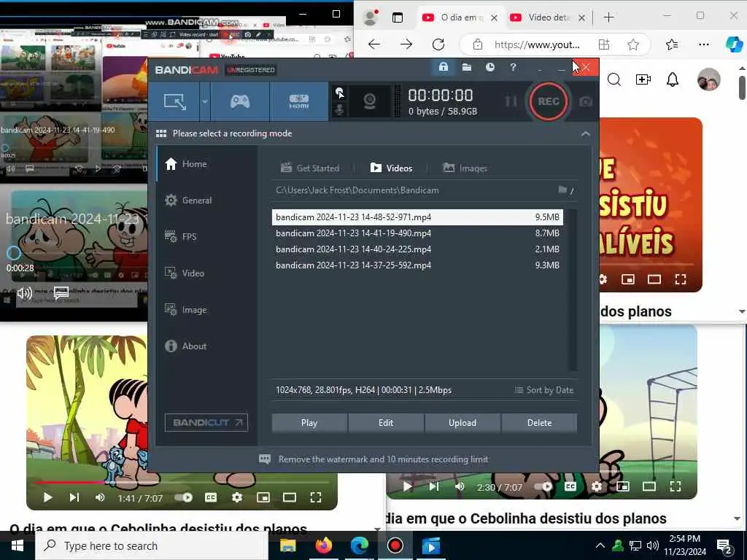
Task: Open File Explorer from the taskbar
Action: pyautogui.click(x=287, y=545)
